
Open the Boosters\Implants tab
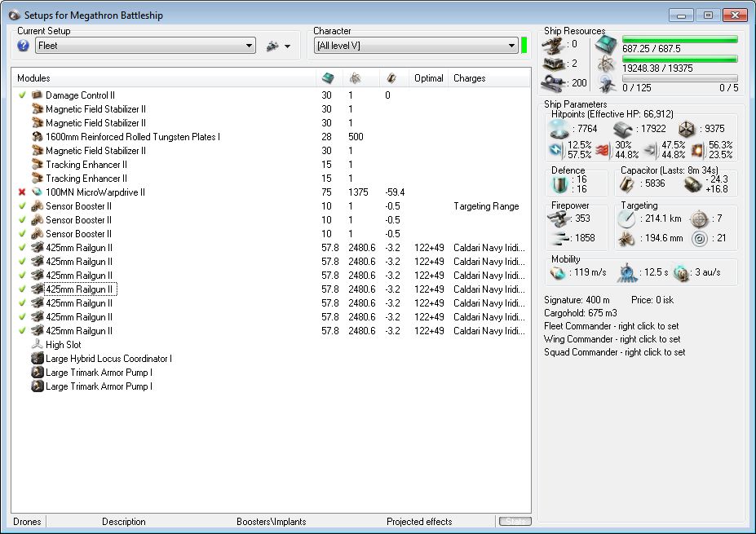coord(269,522)
